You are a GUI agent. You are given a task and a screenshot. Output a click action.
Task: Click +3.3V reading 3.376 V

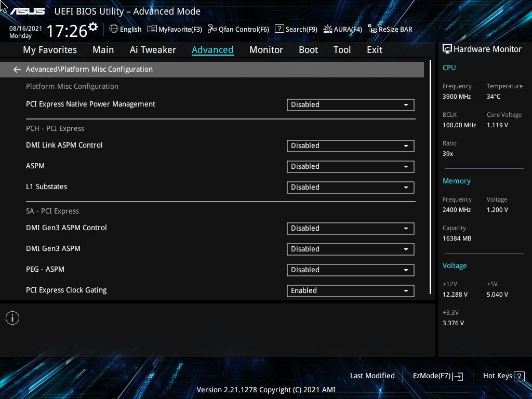tap(453, 323)
